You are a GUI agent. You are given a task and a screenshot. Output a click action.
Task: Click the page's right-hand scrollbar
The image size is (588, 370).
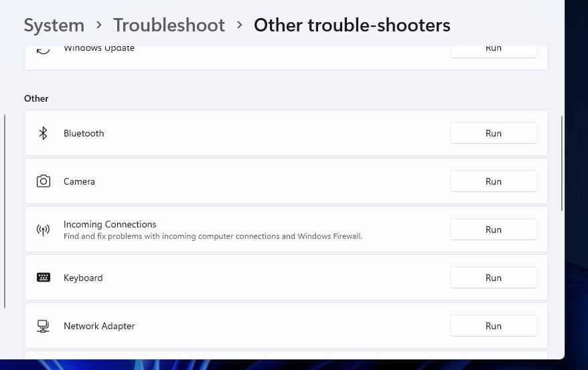pos(561,164)
